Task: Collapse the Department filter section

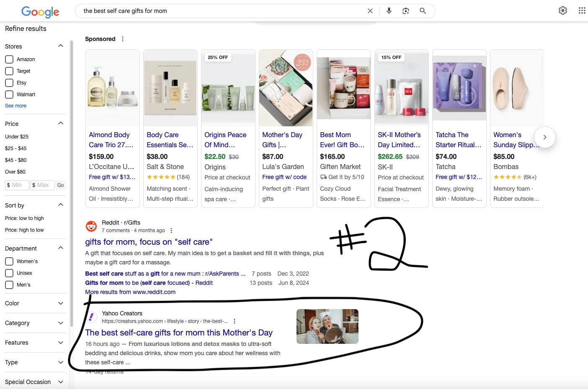Action: pos(61,248)
